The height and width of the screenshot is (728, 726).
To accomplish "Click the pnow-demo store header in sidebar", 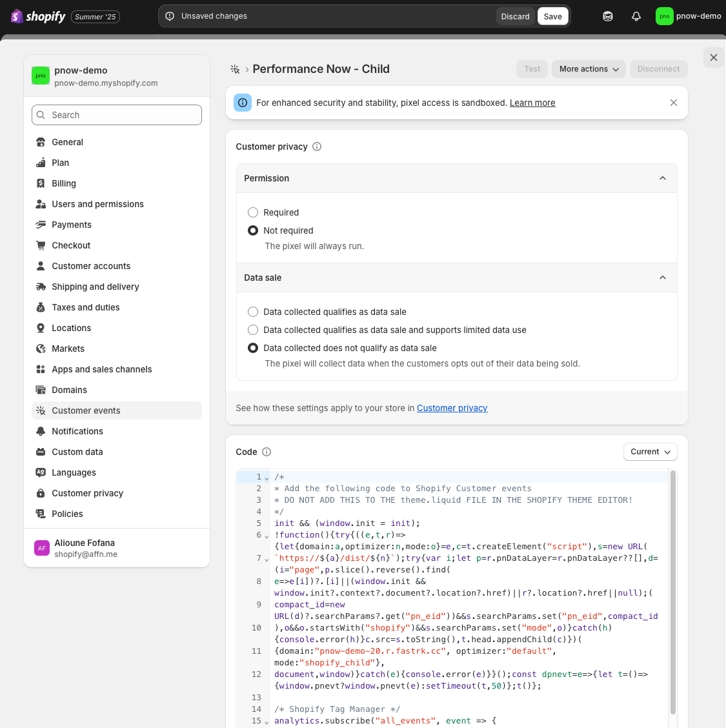I will coord(117,76).
